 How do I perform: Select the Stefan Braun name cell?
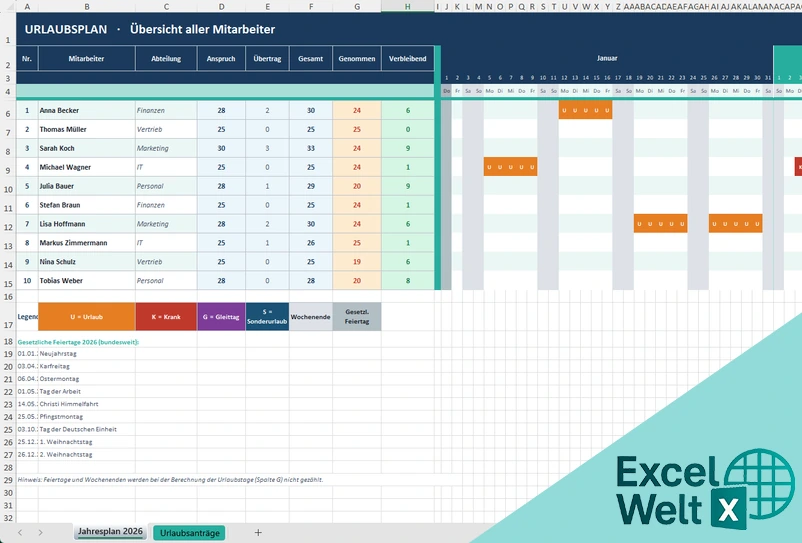click(87, 205)
